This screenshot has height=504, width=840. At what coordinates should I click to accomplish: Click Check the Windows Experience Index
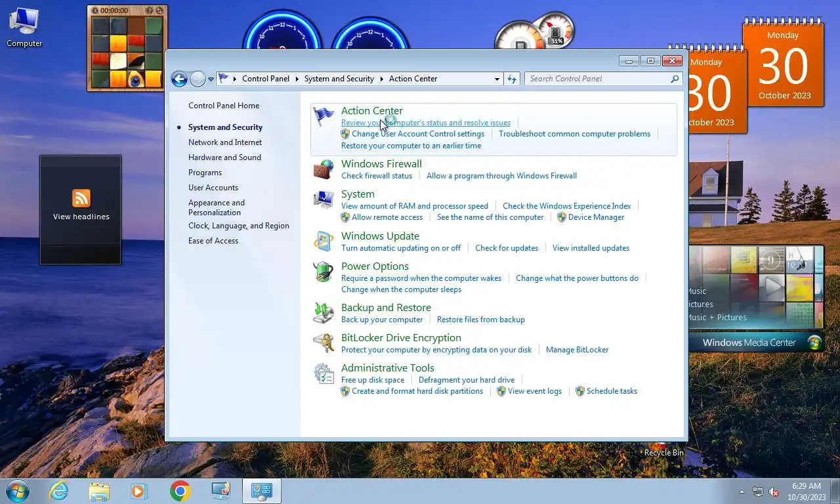[566, 206]
